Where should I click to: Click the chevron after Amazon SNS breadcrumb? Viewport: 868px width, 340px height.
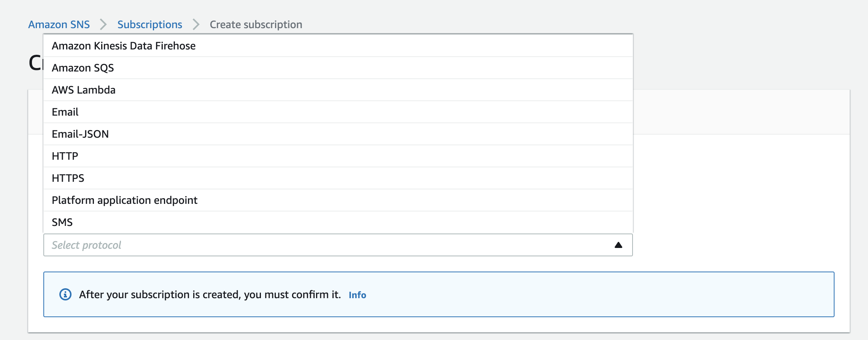[103, 24]
